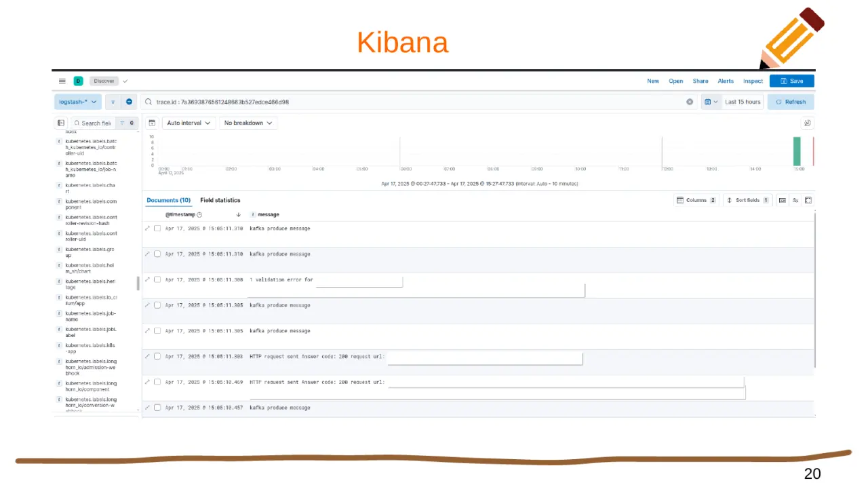Open the calendar quick date menu
868x489 pixels.
coord(710,102)
